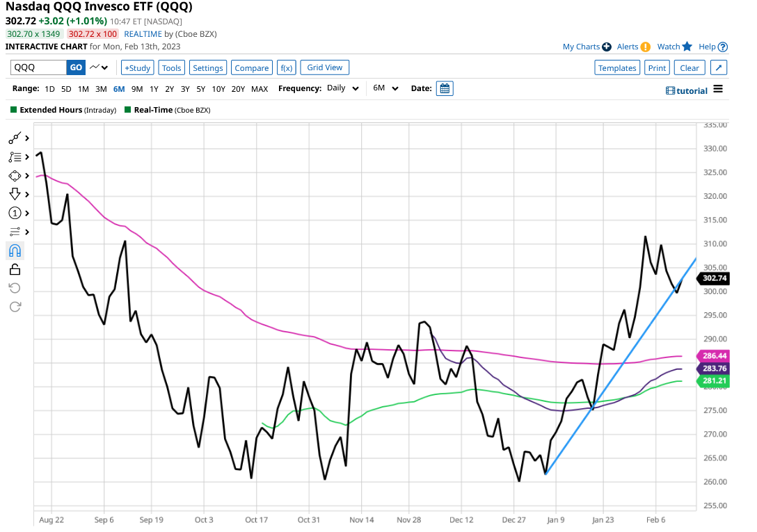The height and width of the screenshot is (532, 757).
Task: Expand the arrow marker submenu chevron
Action: click(27, 194)
